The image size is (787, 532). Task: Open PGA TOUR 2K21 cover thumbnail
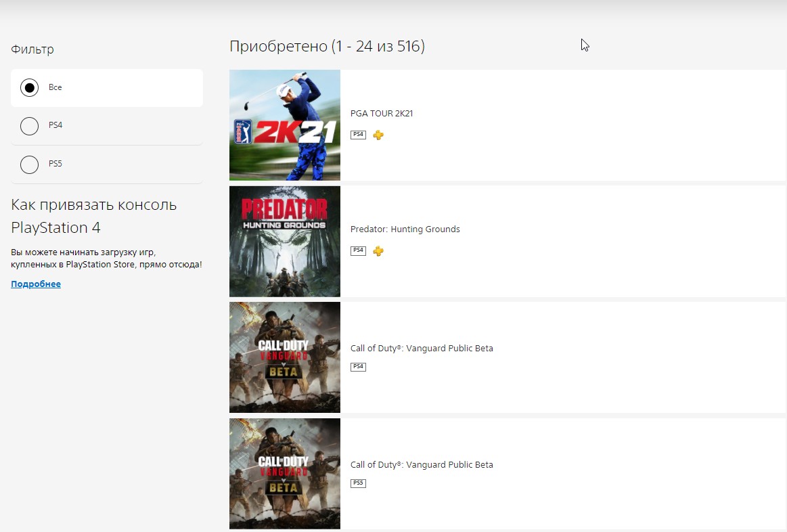point(285,125)
